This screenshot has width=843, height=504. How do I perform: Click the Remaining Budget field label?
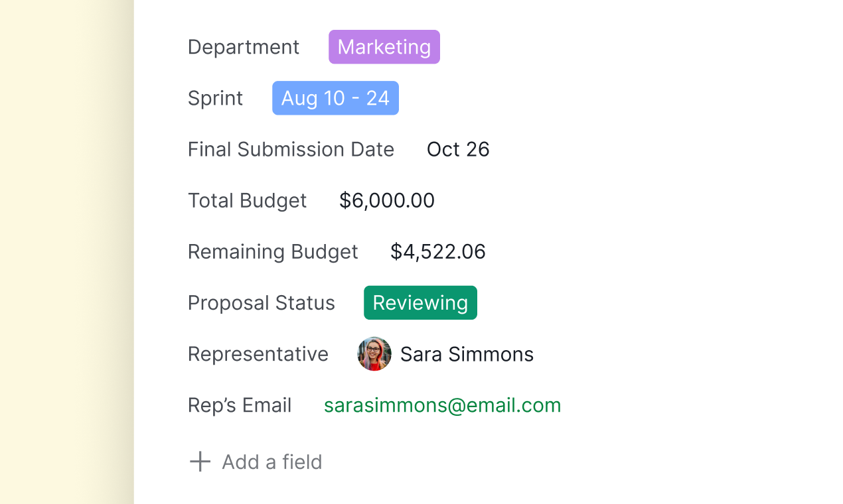click(x=273, y=251)
